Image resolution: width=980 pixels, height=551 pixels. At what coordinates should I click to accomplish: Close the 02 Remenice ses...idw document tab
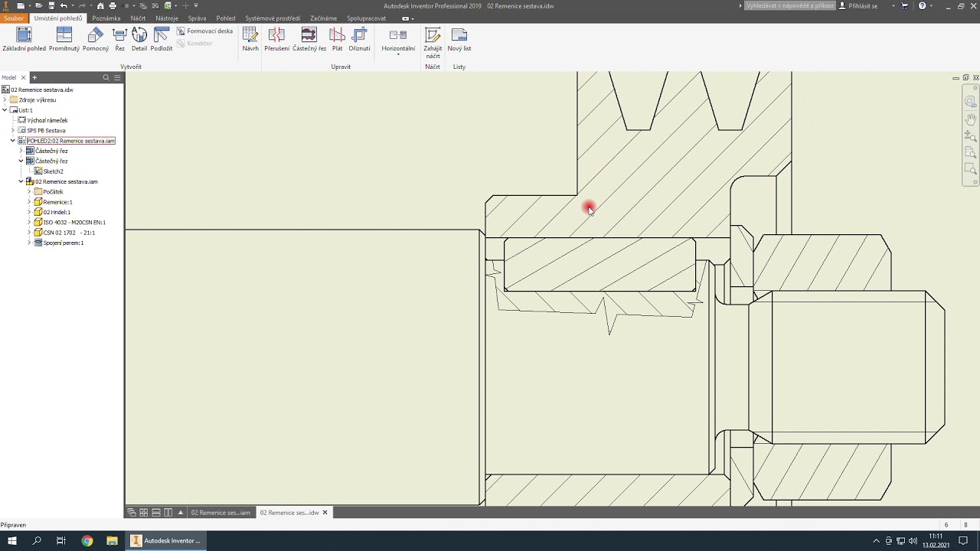click(x=325, y=513)
